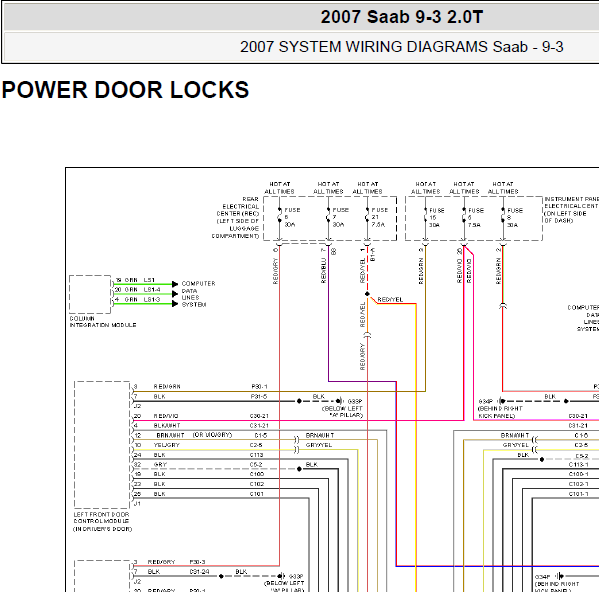Viewport: 599px width, 592px height.
Task: Click "RED/GRN" on left front door pin 3
Action: click(167, 387)
